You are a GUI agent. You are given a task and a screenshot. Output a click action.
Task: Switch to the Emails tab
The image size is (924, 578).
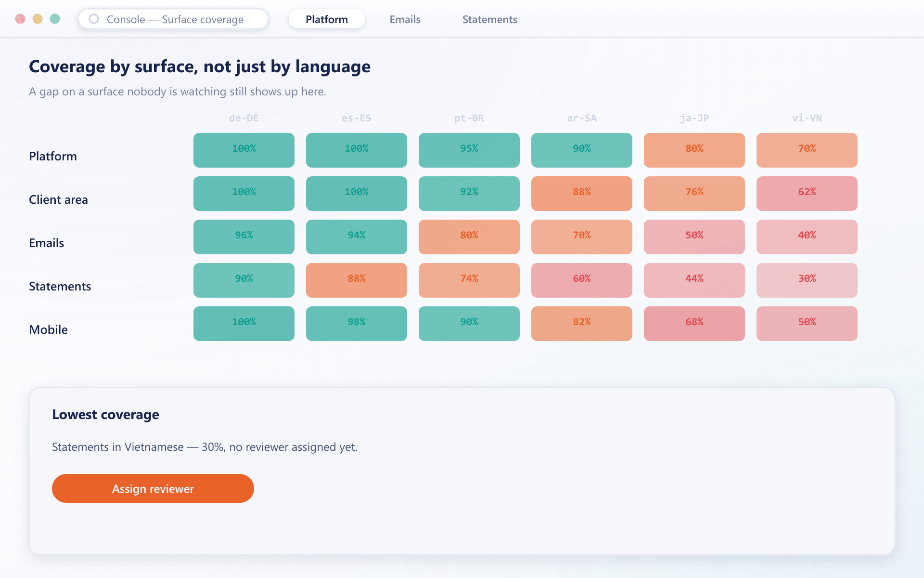(405, 19)
